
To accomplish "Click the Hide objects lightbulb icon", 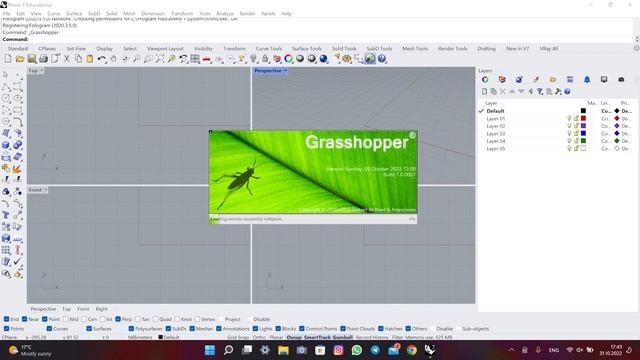I will tap(253, 59).
